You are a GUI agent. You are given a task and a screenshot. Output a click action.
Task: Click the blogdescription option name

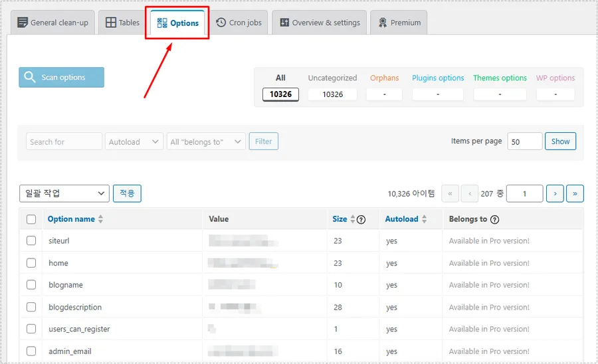[75, 308]
